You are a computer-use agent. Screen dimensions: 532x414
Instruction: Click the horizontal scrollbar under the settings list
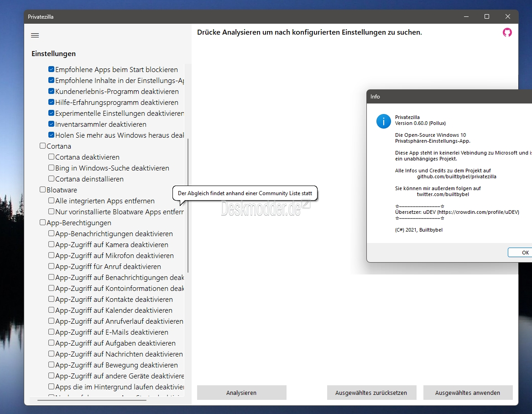(92, 400)
